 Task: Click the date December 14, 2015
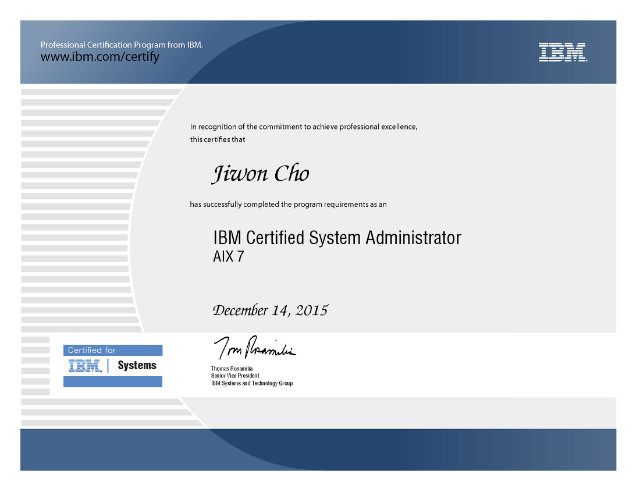tap(270, 310)
